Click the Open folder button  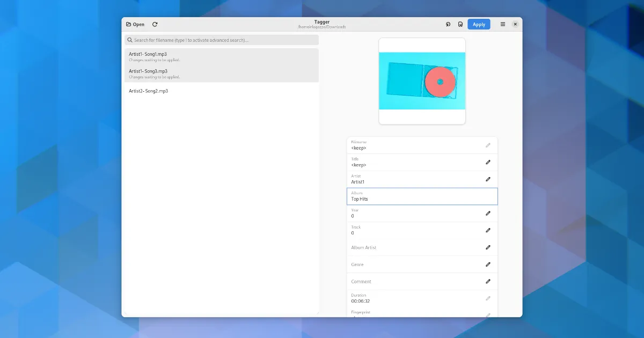click(135, 24)
